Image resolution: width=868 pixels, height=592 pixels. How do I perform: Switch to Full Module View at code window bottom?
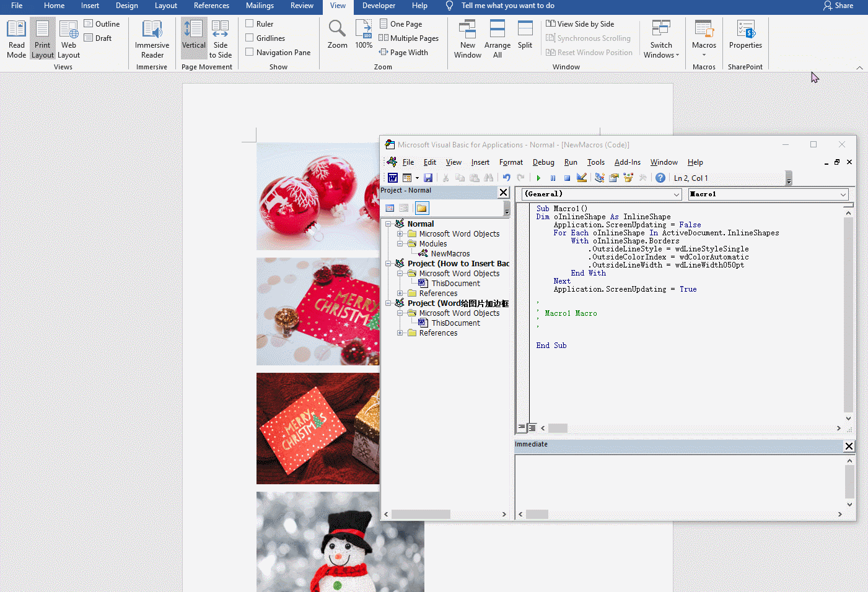tap(532, 427)
